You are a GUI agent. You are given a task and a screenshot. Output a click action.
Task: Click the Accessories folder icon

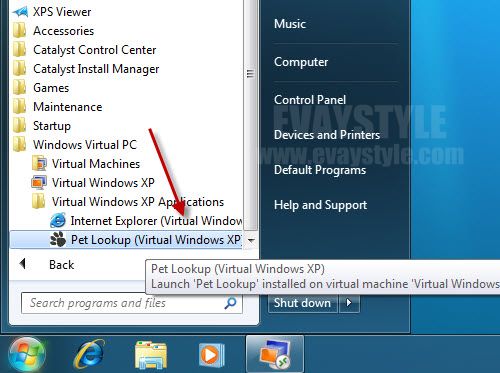[19, 31]
